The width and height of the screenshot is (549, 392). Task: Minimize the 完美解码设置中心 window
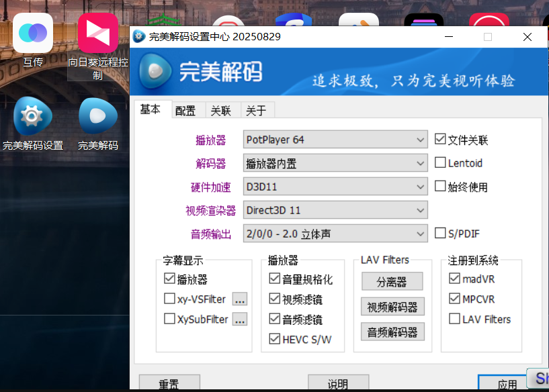click(449, 37)
